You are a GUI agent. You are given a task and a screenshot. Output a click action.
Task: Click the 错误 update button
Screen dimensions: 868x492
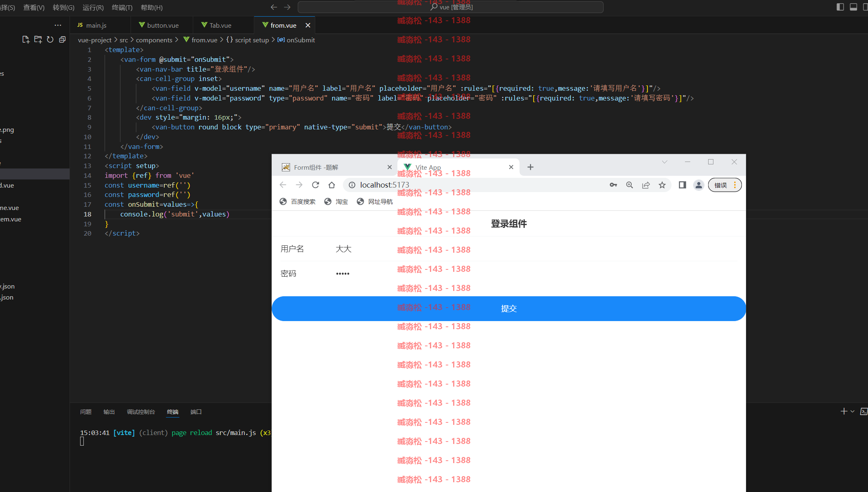[x=725, y=185]
